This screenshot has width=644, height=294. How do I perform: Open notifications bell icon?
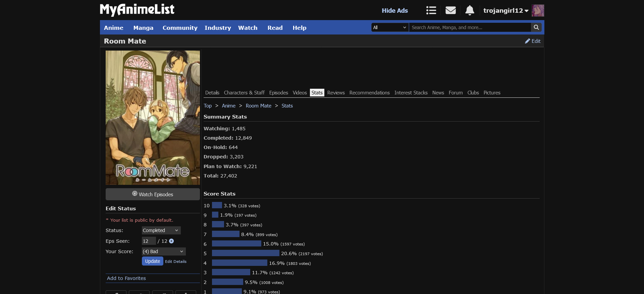pos(470,10)
